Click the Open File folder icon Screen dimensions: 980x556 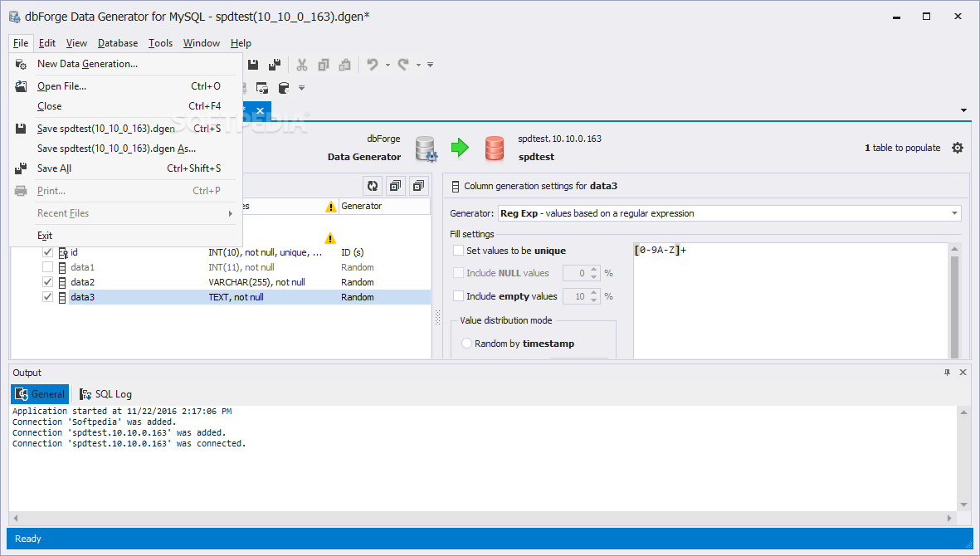coord(21,86)
